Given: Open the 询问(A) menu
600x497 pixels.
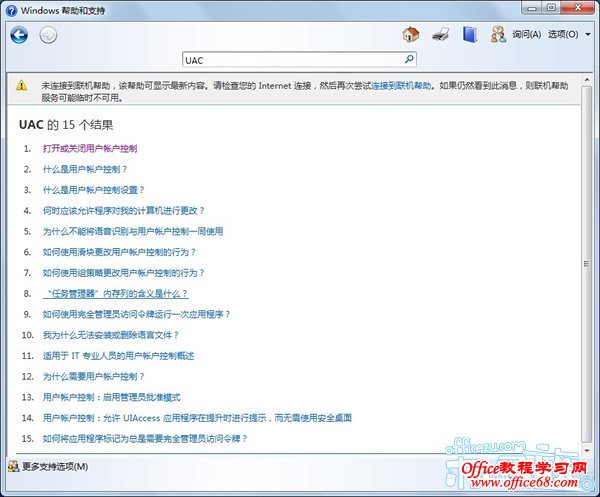Looking at the screenshot, I should [527, 34].
